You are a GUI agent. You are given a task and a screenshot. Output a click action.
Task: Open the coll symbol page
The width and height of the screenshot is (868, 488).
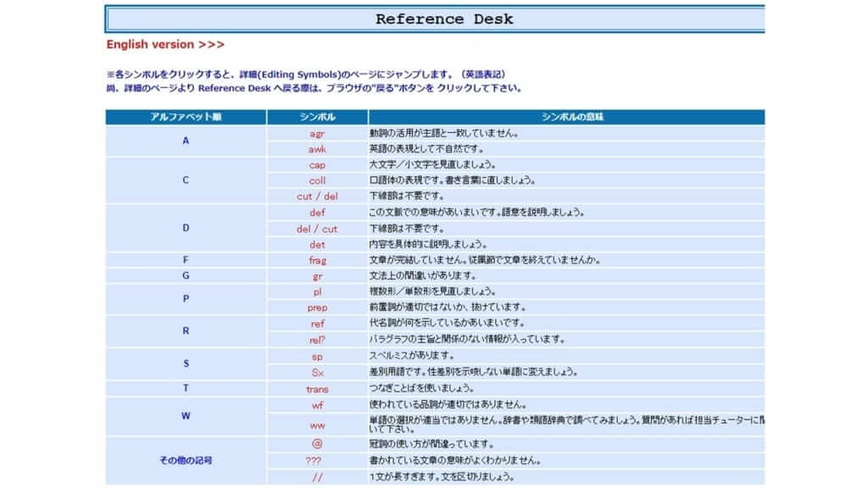(x=317, y=180)
